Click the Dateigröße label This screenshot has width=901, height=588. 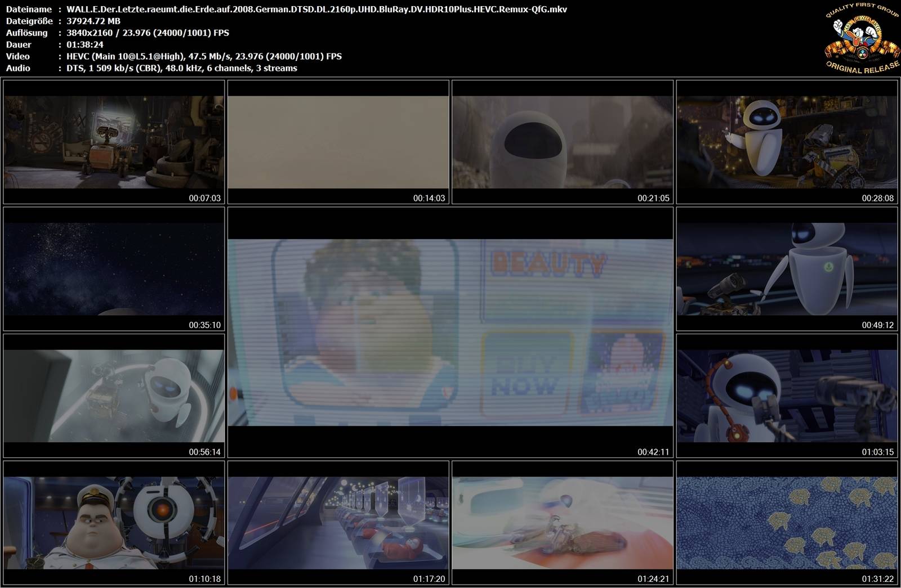29,21
